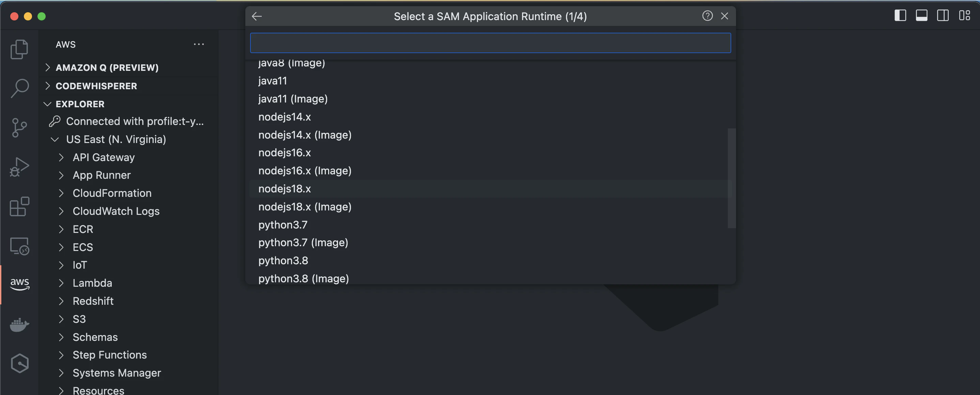Expand the ECR node

(61, 229)
